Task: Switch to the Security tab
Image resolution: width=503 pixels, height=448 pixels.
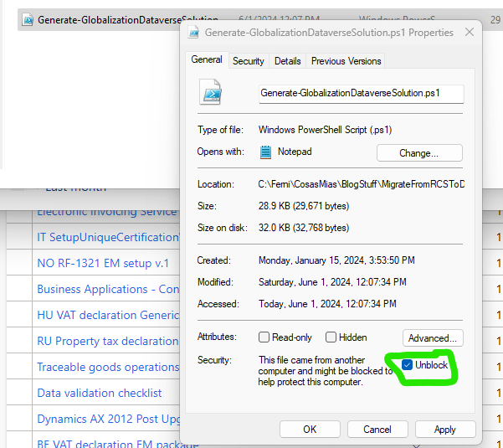Action: click(248, 61)
